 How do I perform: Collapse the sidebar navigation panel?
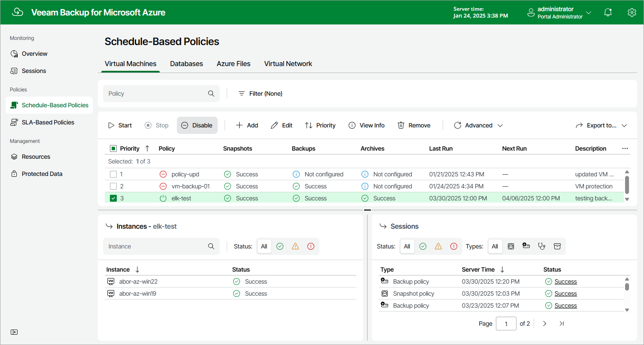click(15, 332)
